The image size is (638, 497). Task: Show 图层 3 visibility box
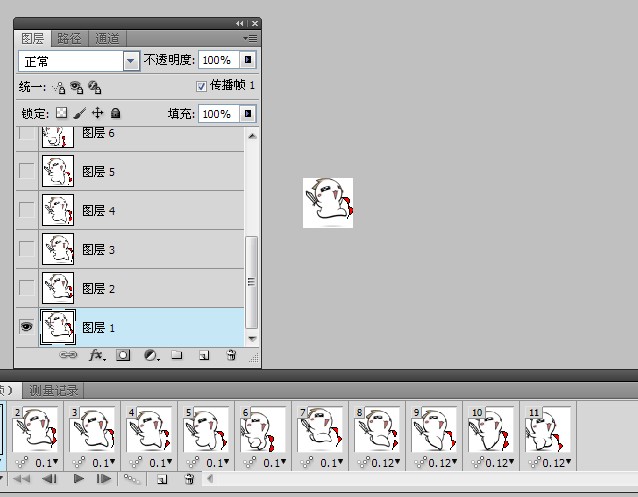[x=27, y=249]
